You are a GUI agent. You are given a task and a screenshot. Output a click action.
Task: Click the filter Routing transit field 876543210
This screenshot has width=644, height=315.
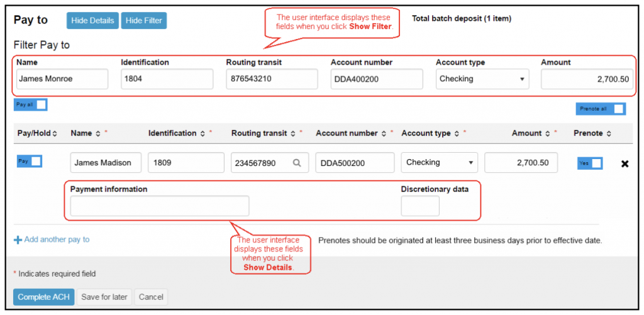tap(272, 79)
